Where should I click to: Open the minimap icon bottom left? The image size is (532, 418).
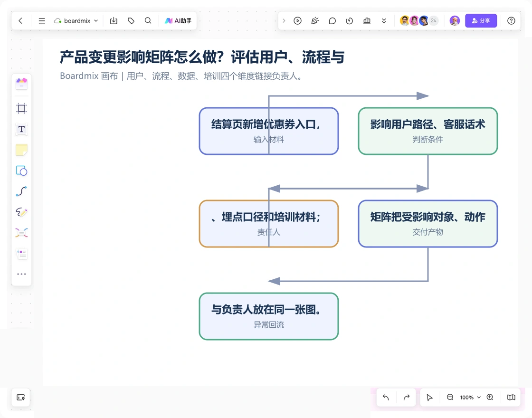(x=21, y=397)
